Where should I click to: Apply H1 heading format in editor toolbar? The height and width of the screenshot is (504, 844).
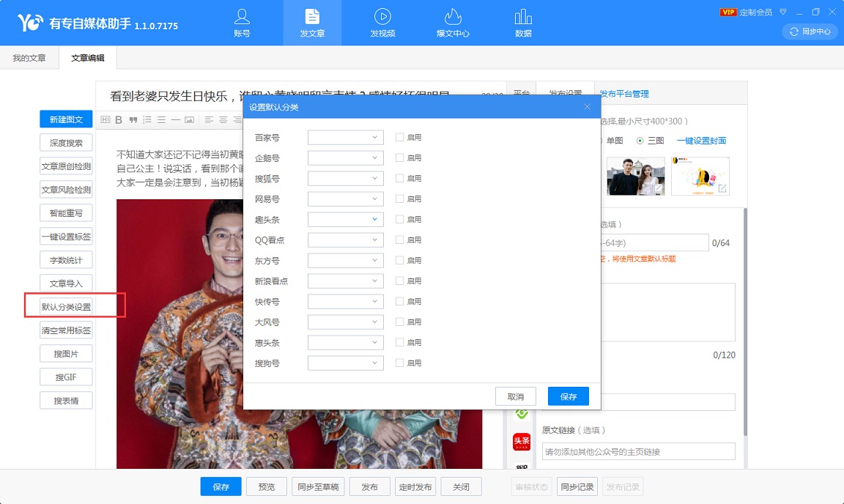click(105, 119)
